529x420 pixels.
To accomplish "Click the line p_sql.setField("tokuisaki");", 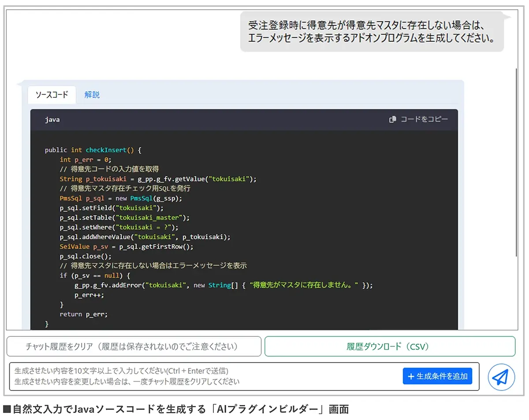I will click(112, 208).
